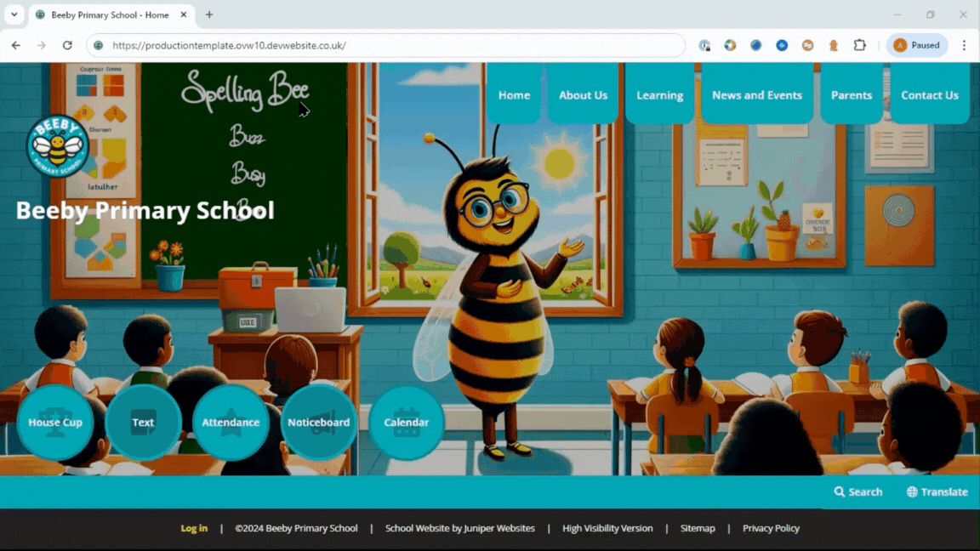Open the Parents navigation menu
The height and width of the screenshot is (551, 980).
(851, 95)
